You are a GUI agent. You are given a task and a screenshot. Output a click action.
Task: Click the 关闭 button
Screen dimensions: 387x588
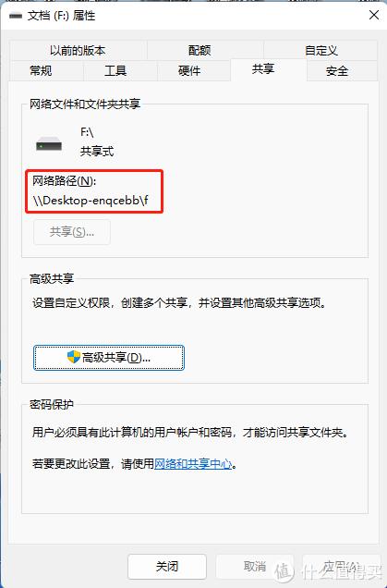pos(167,567)
